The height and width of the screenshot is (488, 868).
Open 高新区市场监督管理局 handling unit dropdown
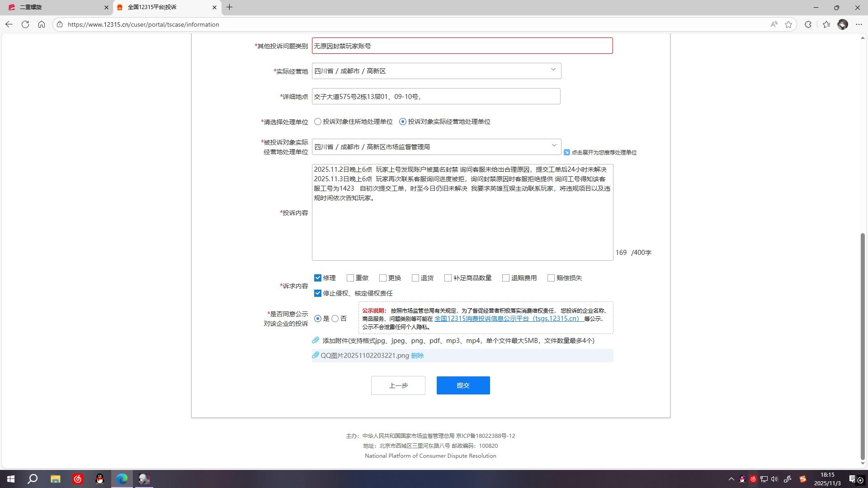click(x=553, y=146)
